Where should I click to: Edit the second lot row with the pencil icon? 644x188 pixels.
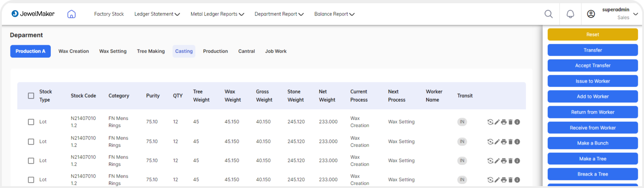click(497, 142)
